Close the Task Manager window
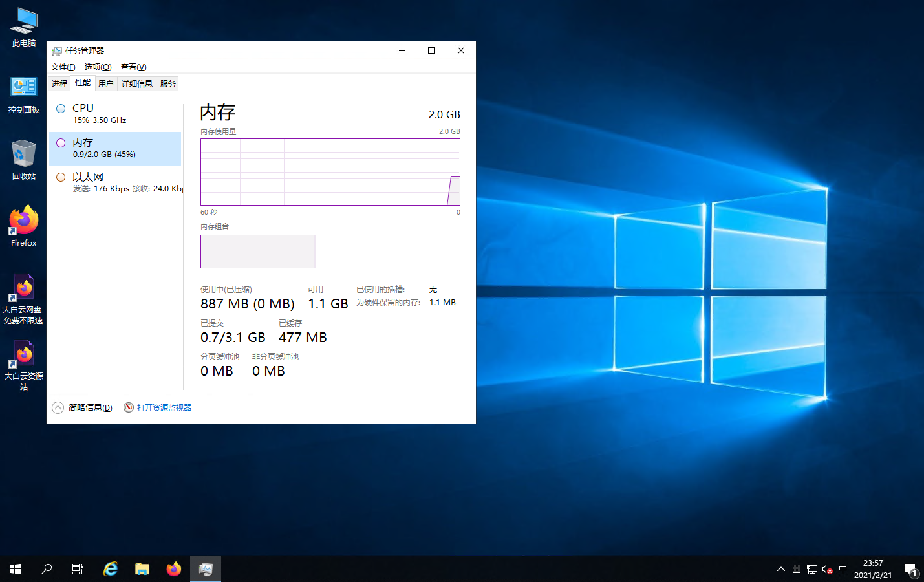Viewport: 924px width, 582px height. pos(461,50)
